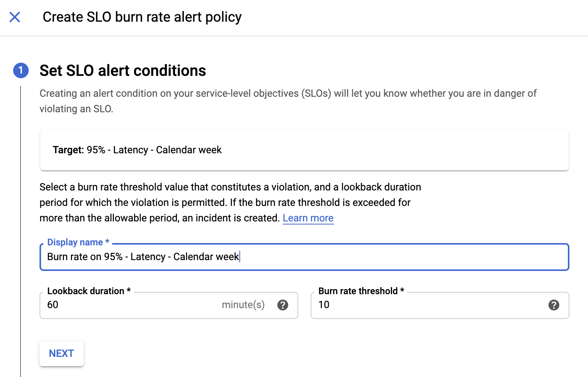The width and height of the screenshot is (588, 377).
Task: Click the step 1 indicator circle
Action: [x=21, y=70]
